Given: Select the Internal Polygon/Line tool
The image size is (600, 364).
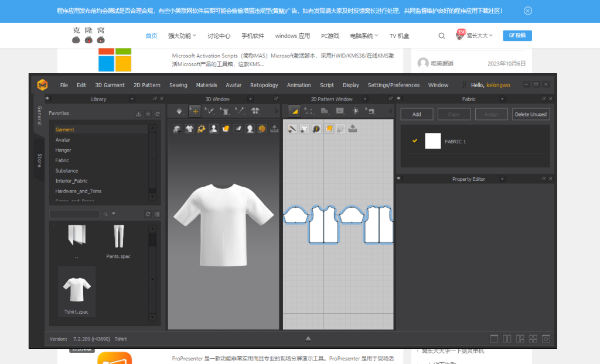Looking at the screenshot, I should 340,111.
